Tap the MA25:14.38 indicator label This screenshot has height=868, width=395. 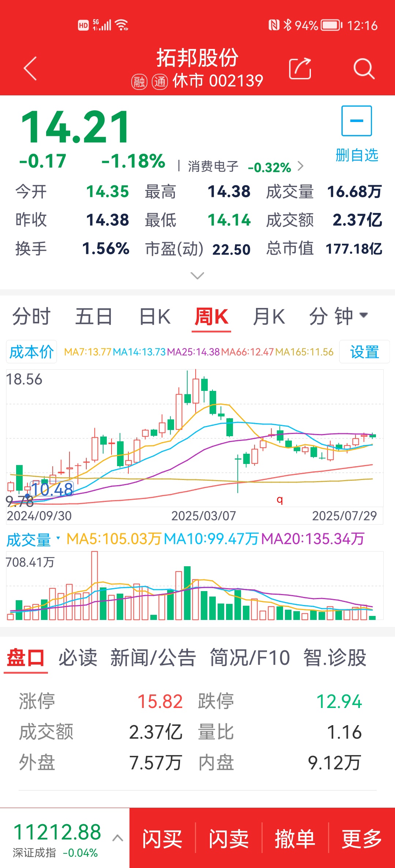point(193,352)
